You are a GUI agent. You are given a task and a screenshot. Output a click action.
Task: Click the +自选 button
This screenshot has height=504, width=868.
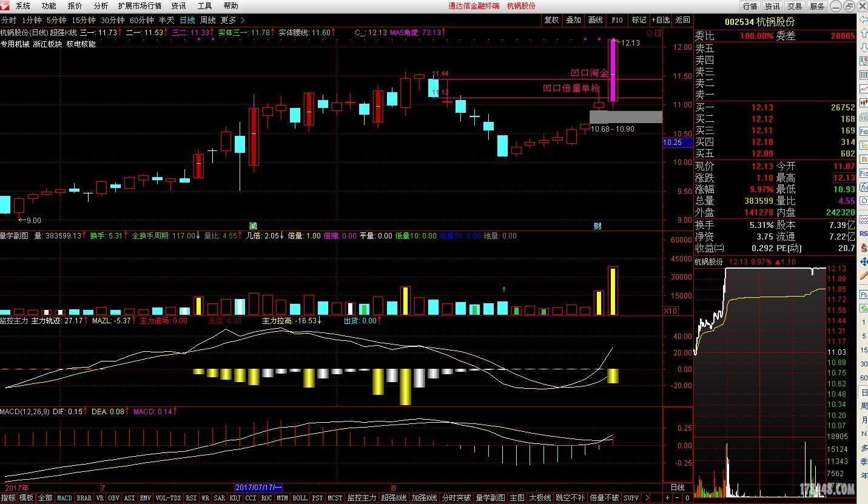tap(661, 20)
